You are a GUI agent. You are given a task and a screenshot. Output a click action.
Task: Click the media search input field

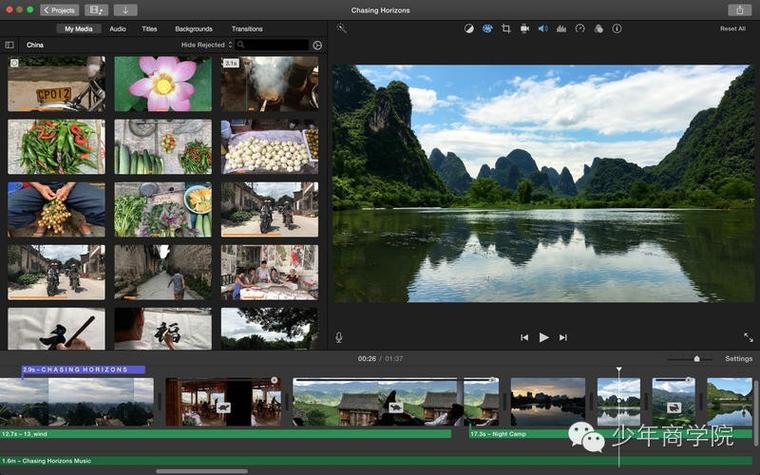pos(272,45)
